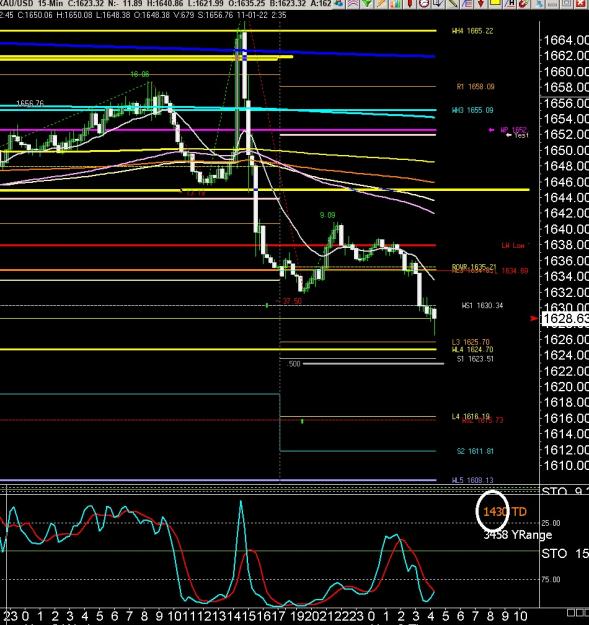
Task: Click the orange TD label
Action: click(519, 511)
